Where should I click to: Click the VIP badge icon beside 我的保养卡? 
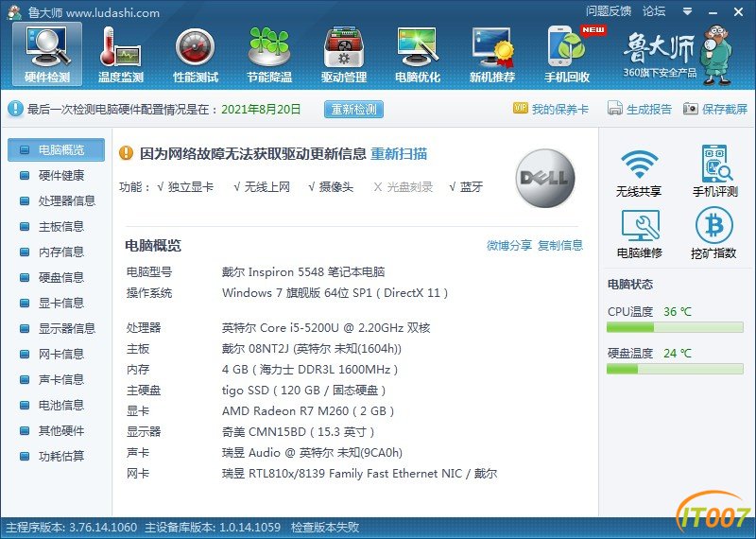click(521, 108)
